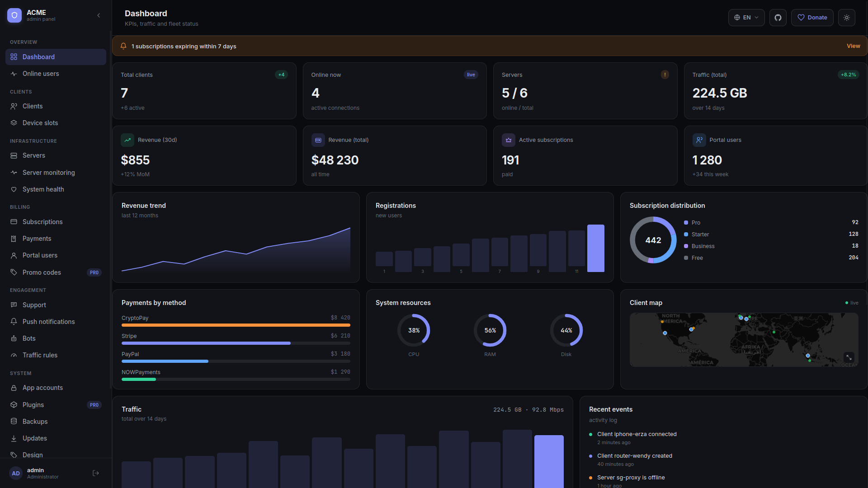Click the highlighted last bar in Registrations chart
This screenshot has width=868, height=488.
coord(596,248)
